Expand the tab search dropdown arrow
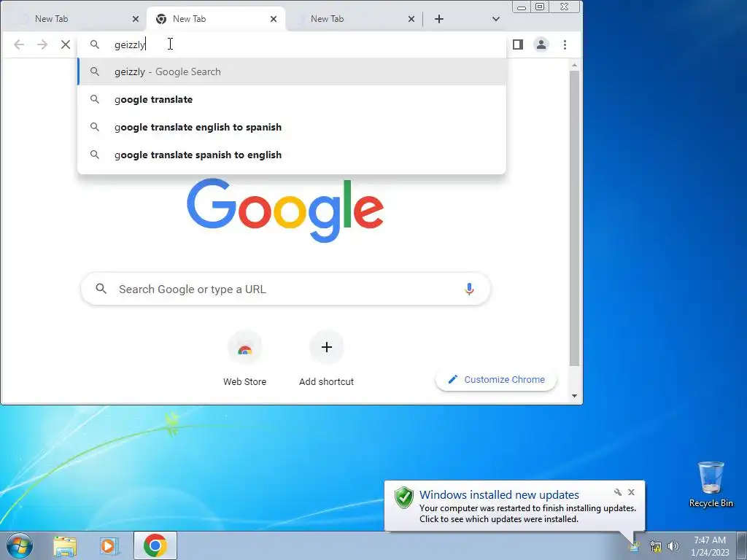The image size is (747, 560). pyautogui.click(x=496, y=19)
